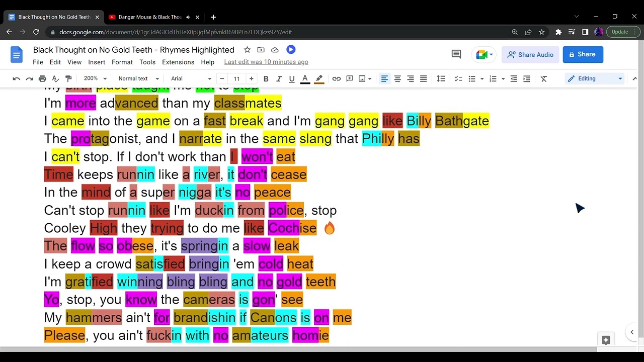
Task: Open the comment history panel
Action: [x=456, y=54]
